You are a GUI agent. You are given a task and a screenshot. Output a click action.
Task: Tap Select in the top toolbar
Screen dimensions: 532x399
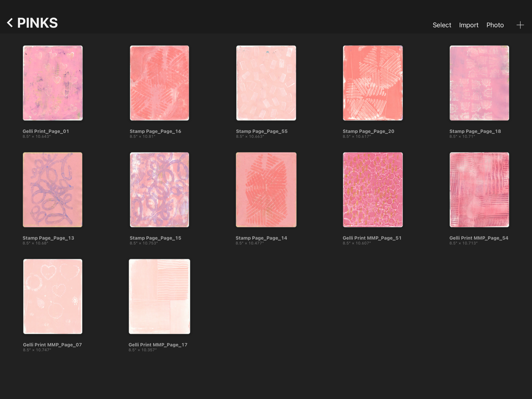pos(442,25)
